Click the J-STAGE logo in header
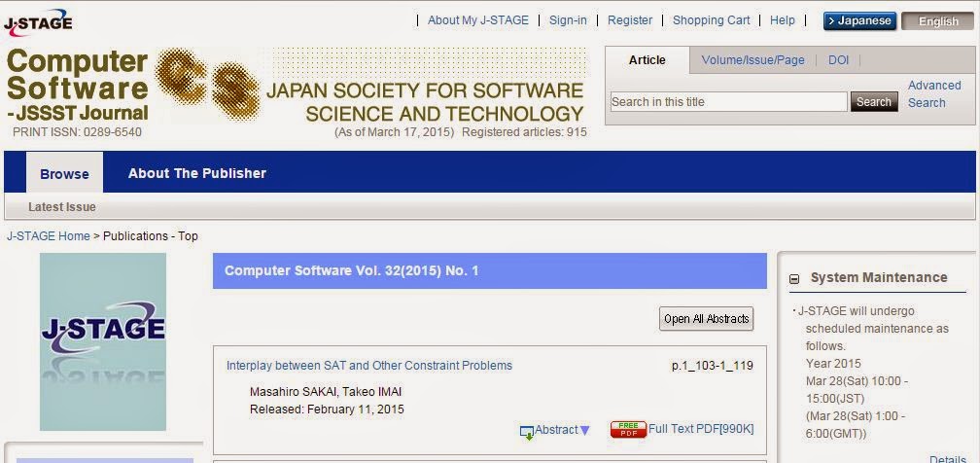980x463 pixels. point(38,21)
